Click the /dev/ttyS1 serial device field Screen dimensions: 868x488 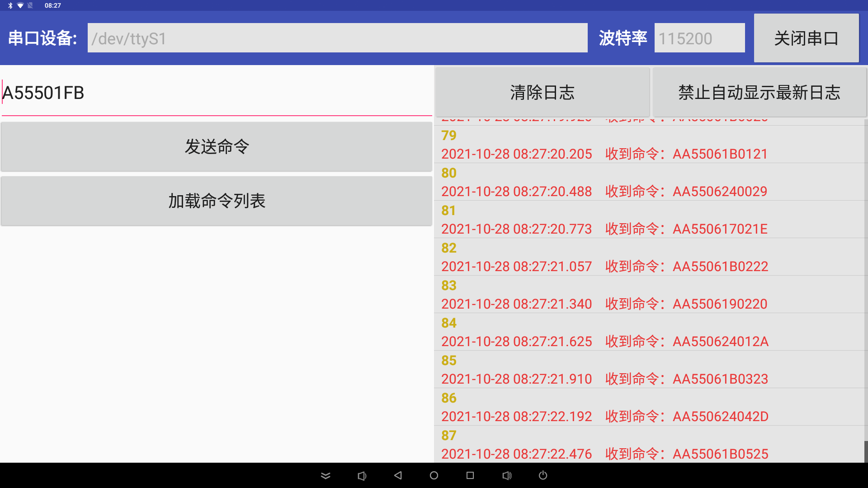[338, 38]
